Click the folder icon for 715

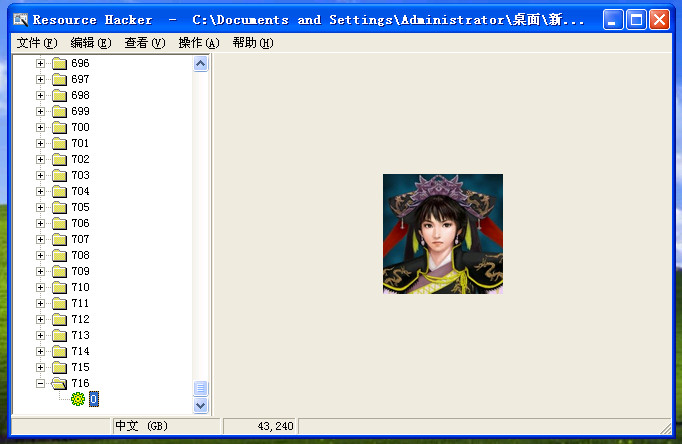pyautogui.click(x=60, y=367)
